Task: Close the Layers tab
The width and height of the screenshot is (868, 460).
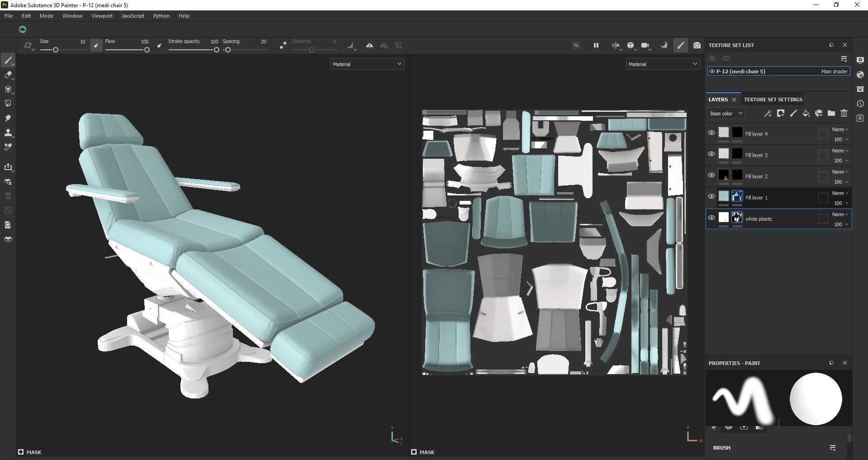Action: (734, 100)
